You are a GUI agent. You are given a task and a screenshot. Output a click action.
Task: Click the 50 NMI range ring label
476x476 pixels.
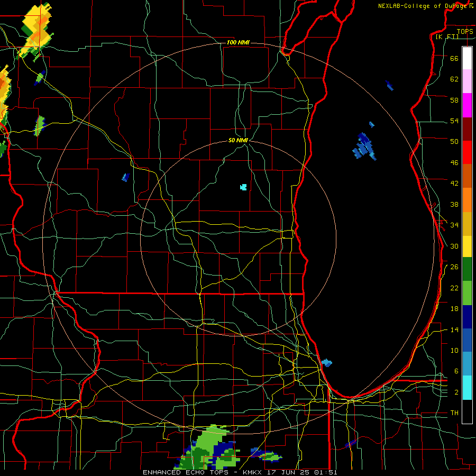pos(238,140)
